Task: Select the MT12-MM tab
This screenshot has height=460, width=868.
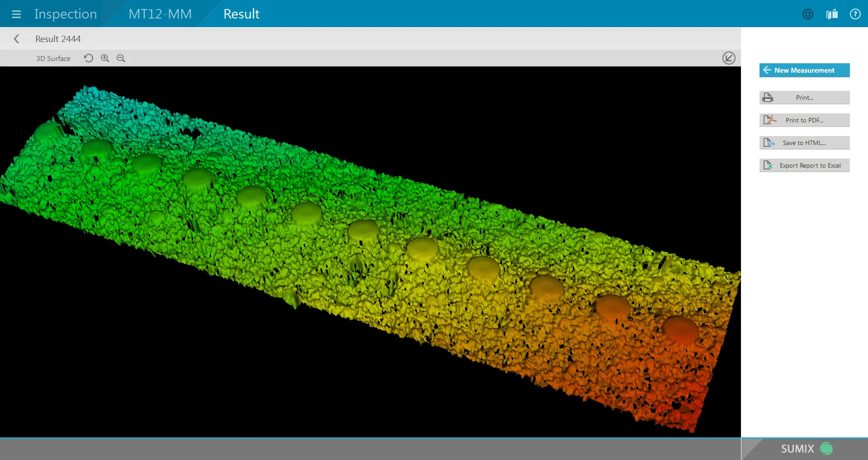Action: [160, 14]
